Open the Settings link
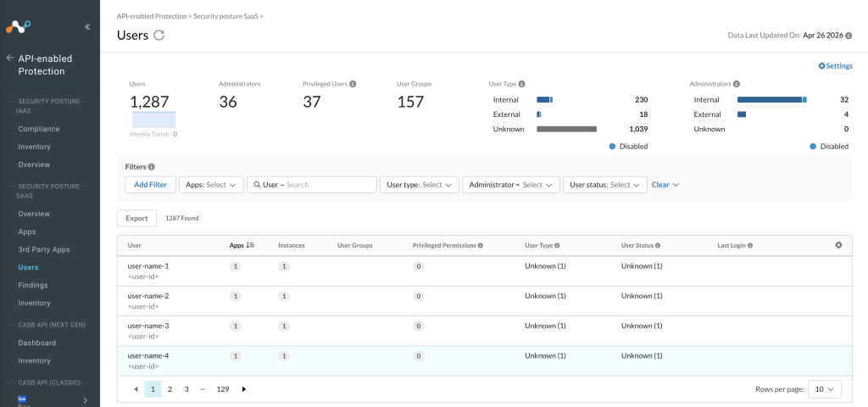The width and height of the screenshot is (868, 407). [835, 66]
